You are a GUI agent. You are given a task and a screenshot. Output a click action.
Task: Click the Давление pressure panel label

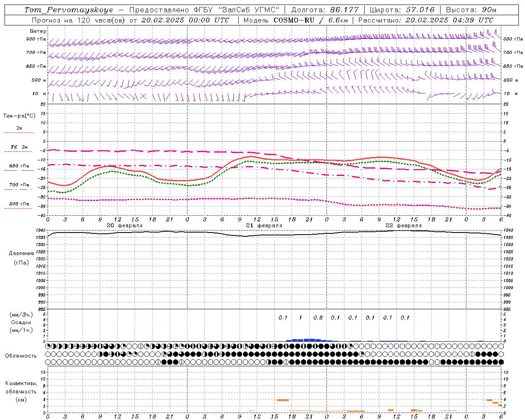[21, 253]
